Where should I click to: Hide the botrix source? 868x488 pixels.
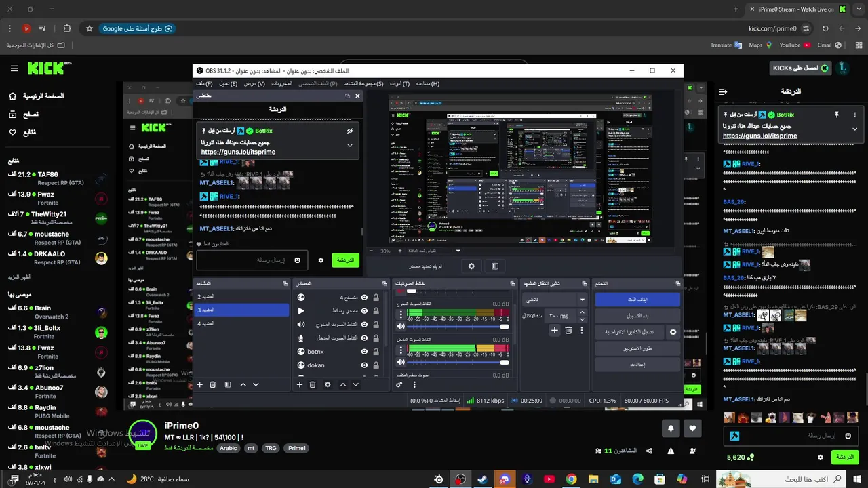pos(365,351)
